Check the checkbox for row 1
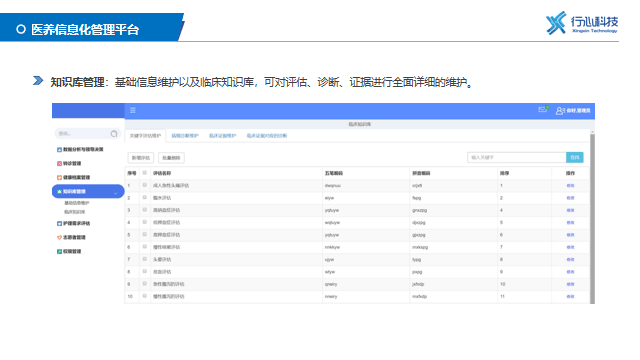The image size is (640, 360). click(x=144, y=185)
